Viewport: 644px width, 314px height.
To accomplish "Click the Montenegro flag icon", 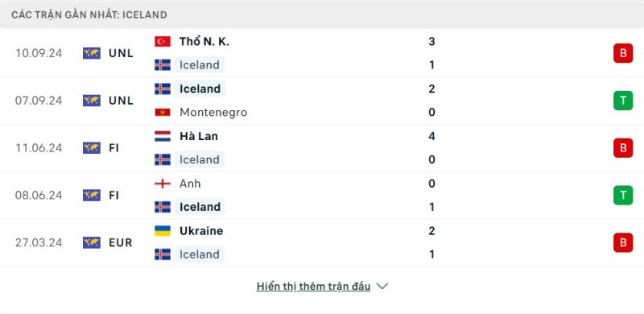I will tap(163, 112).
